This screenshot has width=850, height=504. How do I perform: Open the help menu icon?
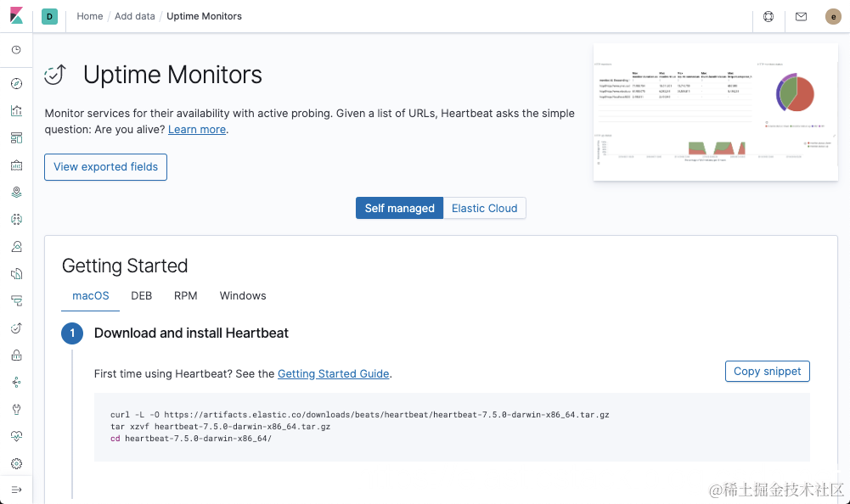tap(768, 16)
